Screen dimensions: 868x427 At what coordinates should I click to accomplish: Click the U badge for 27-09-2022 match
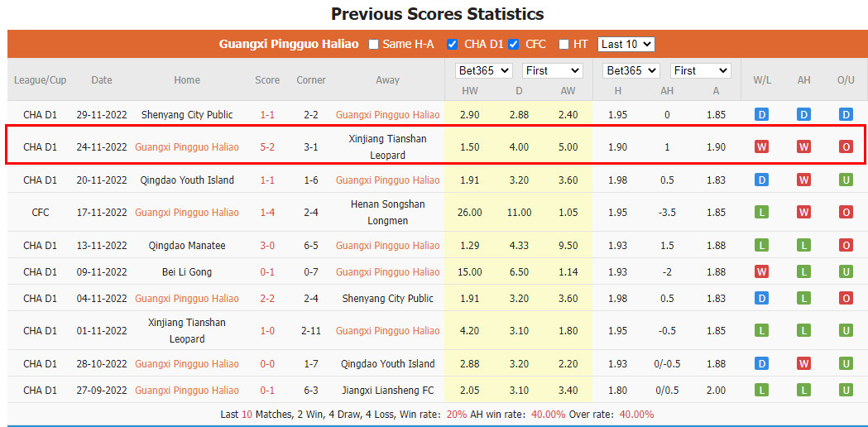845,391
